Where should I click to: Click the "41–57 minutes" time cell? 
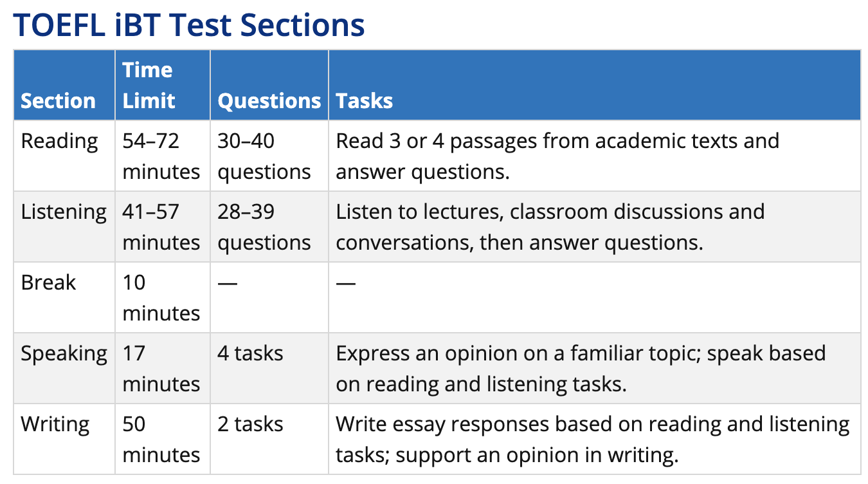[x=161, y=227]
